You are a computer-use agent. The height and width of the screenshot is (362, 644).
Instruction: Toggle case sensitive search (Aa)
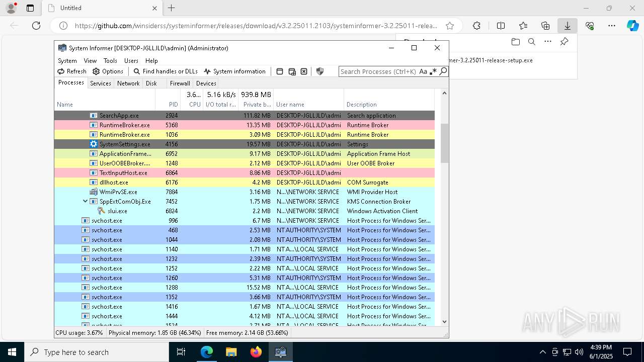click(423, 71)
